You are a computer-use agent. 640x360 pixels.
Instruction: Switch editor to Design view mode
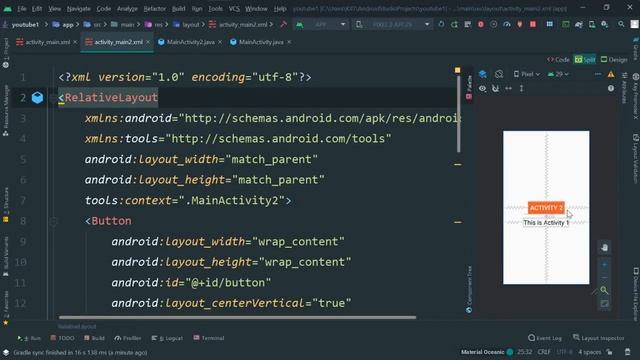click(613, 60)
